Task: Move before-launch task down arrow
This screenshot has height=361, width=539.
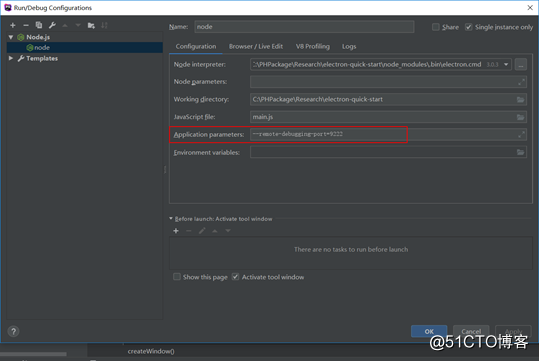Action: point(228,231)
